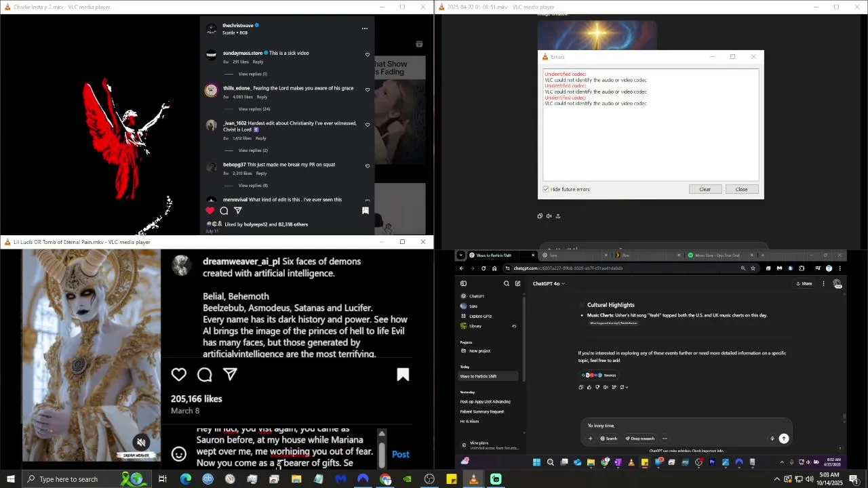868x488 pixels.
Task: Expand View replies (8) under bebopg37
Action: [x=253, y=186]
